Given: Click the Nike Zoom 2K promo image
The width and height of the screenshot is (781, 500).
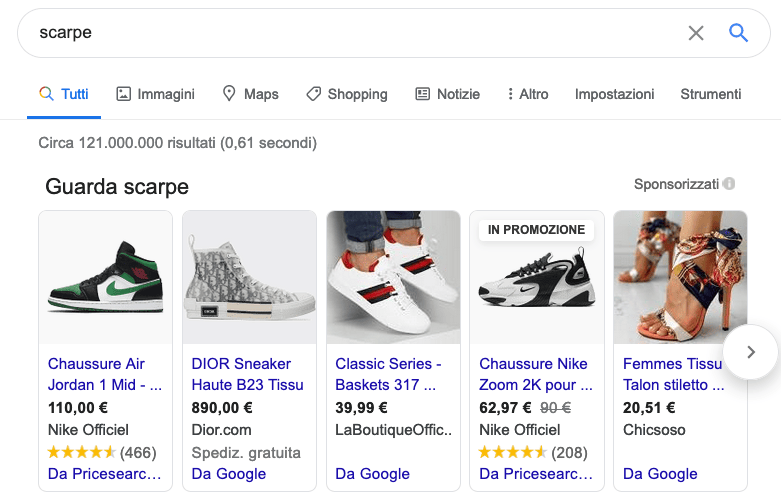Looking at the screenshot, I should click(537, 285).
